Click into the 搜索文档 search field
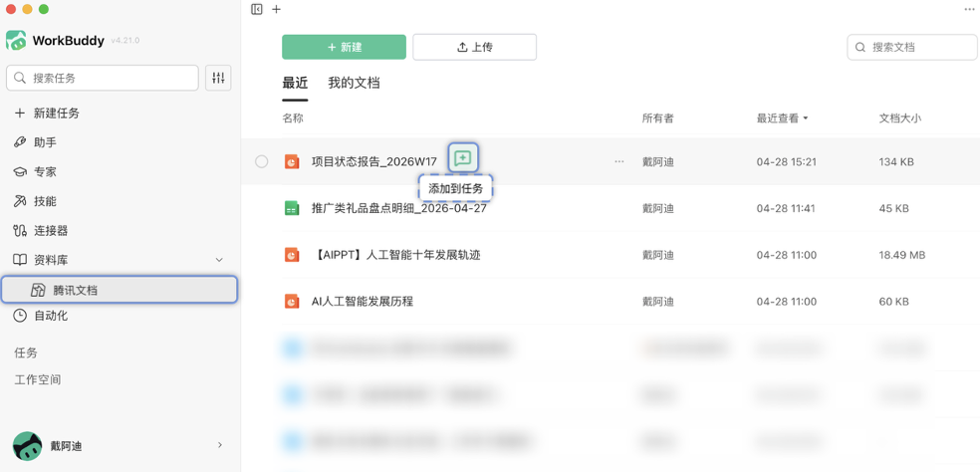Viewport: 980px width, 472px height. [920, 47]
